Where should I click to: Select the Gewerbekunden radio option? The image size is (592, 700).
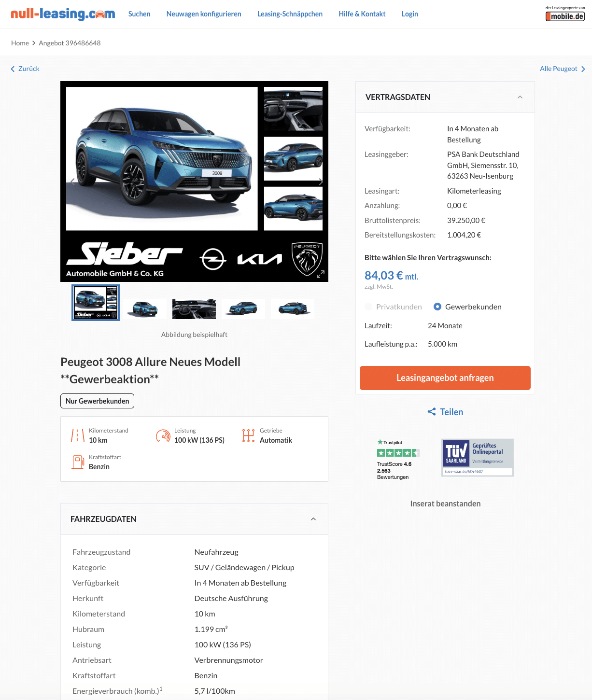pos(437,307)
